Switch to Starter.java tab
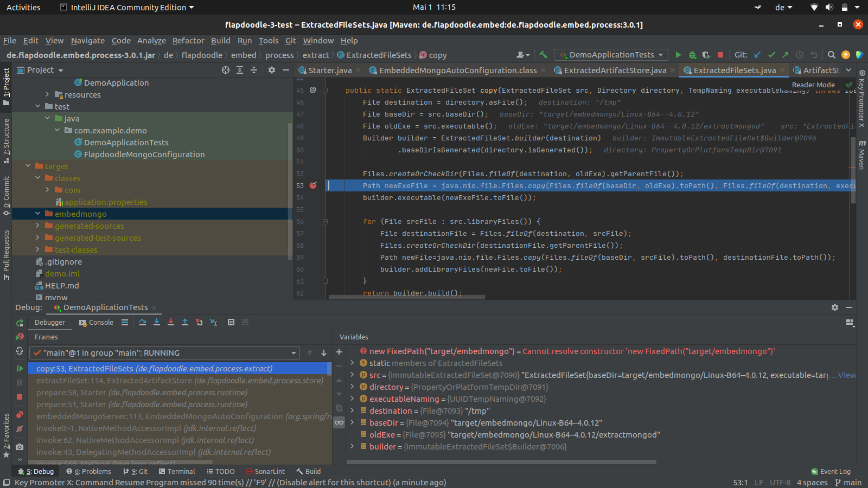 coord(330,70)
